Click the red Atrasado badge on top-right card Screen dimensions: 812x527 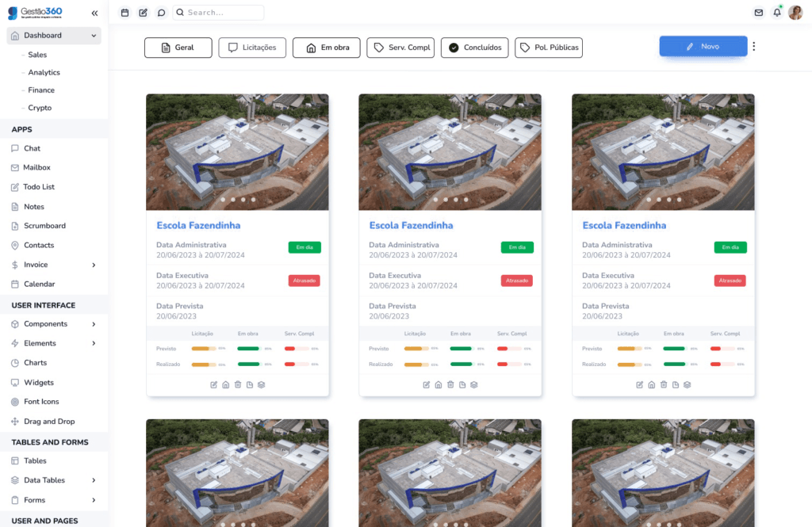pos(730,281)
